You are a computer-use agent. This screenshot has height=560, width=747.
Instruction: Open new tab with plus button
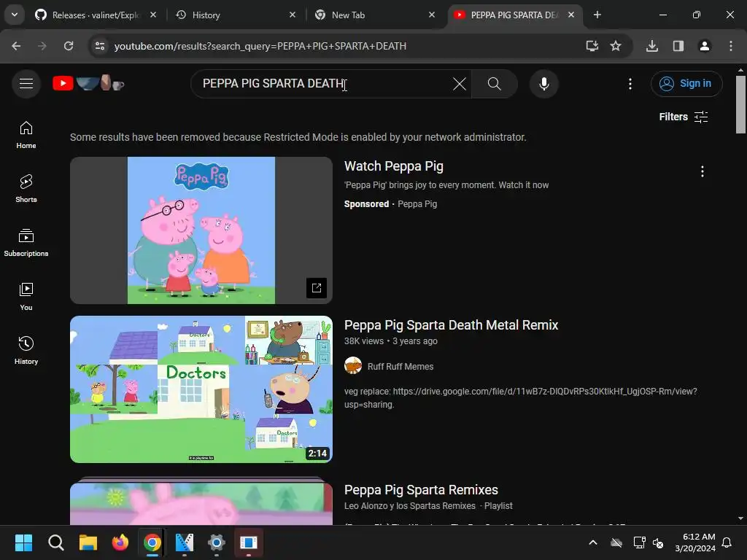coord(597,15)
